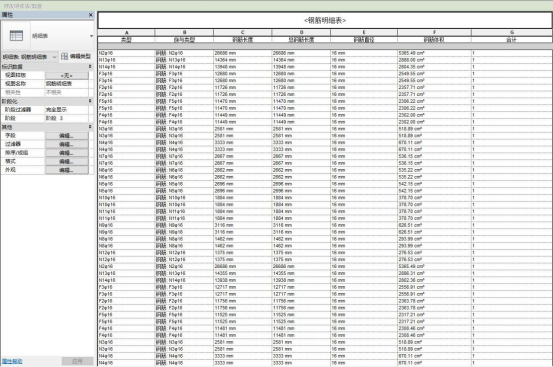Click 合计 cell in 2804.35 cm³ row

(512, 67)
